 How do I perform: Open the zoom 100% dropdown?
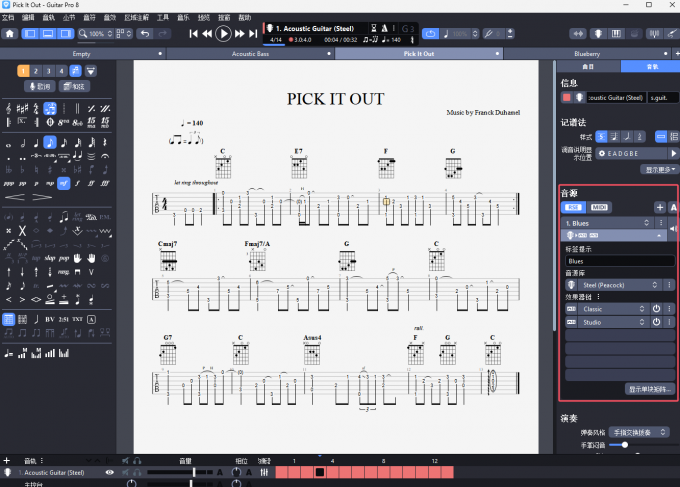(96, 33)
